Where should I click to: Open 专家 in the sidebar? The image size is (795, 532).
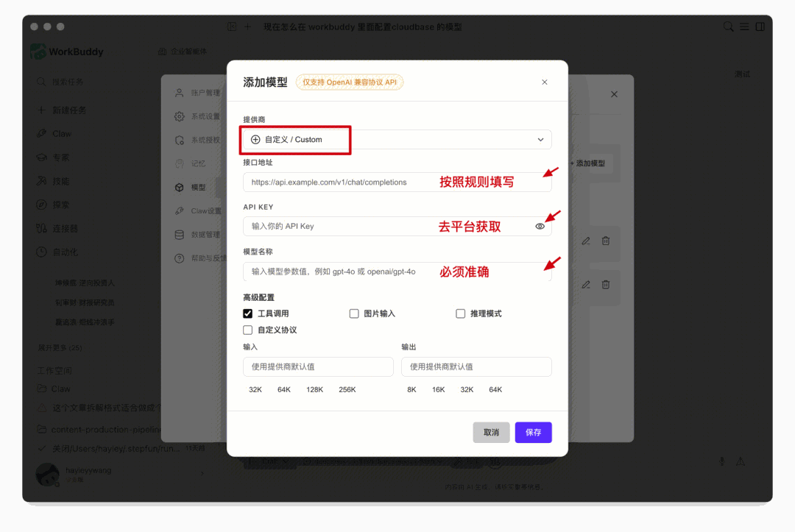pyautogui.click(x=53, y=157)
